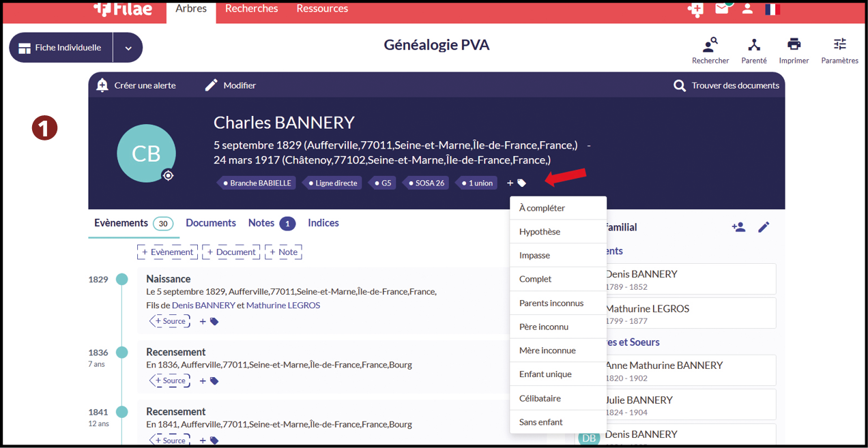
Task: Click the add-tree plus icon in header
Action: pos(695,10)
